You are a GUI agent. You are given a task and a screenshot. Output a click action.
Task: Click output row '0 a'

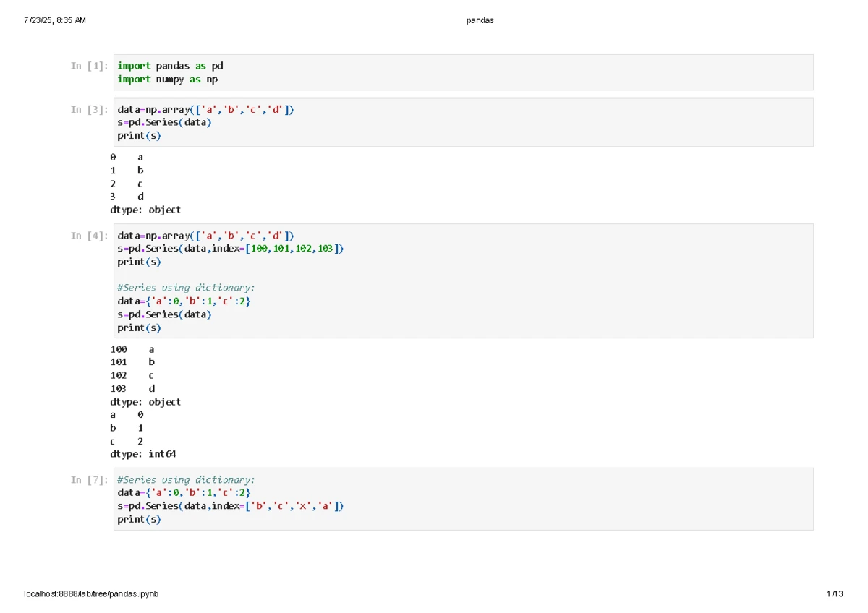click(x=127, y=157)
